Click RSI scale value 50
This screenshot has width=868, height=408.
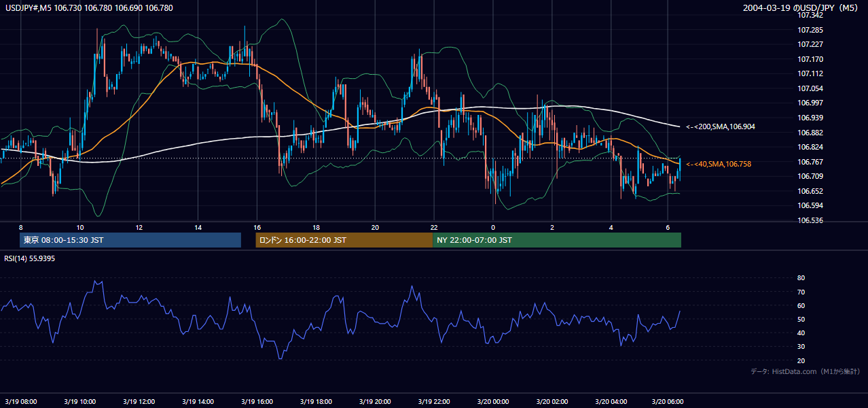(801, 319)
